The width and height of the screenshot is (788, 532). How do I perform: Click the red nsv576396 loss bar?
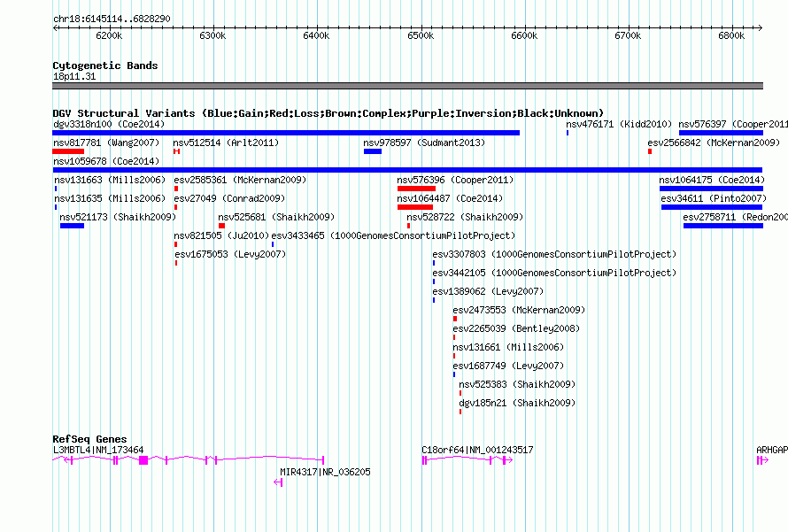coord(417,189)
